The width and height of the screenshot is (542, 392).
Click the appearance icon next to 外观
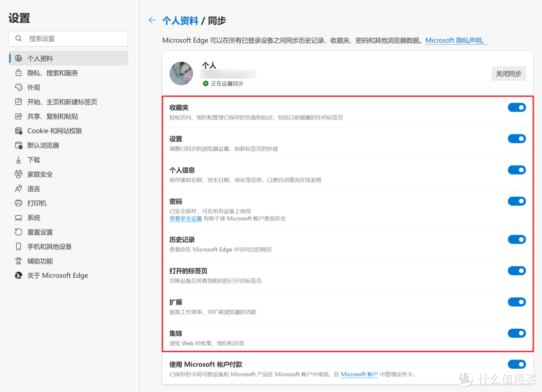(x=19, y=87)
